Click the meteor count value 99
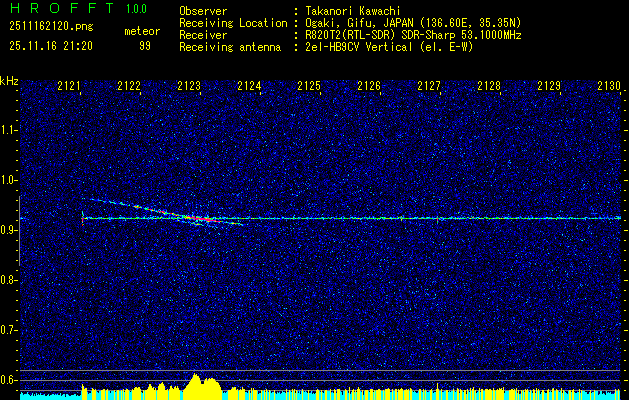Screen dimensions: 629x400 click(145, 46)
